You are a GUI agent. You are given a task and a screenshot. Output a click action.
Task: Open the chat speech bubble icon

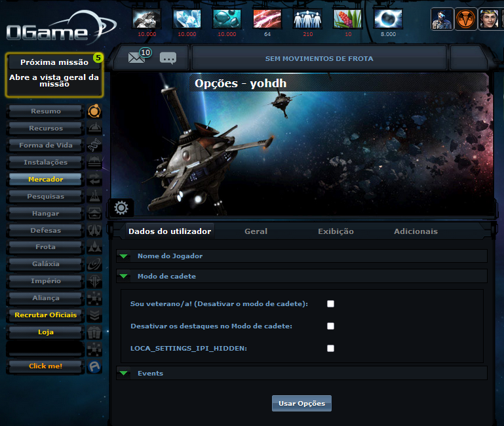tap(168, 58)
